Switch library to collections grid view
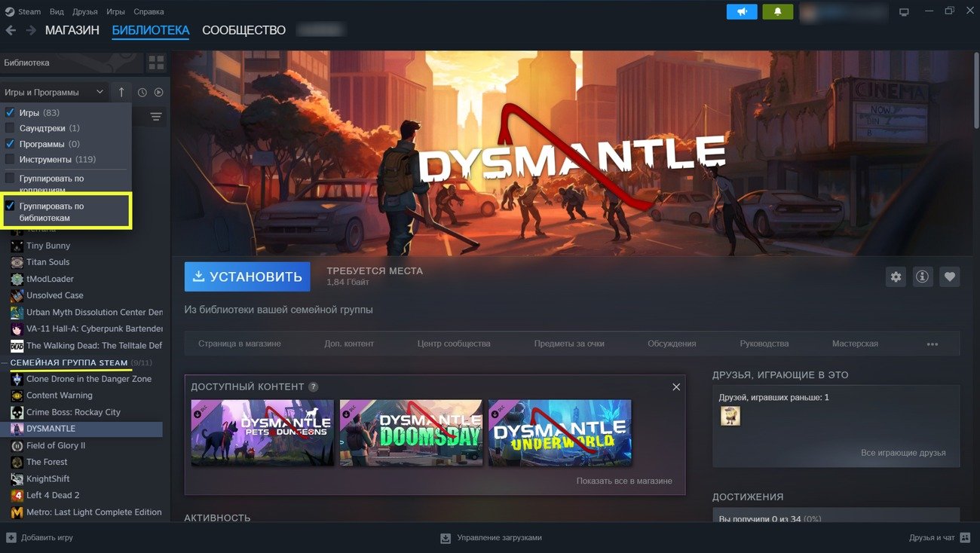The height and width of the screenshot is (553, 980). pos(156,63)
